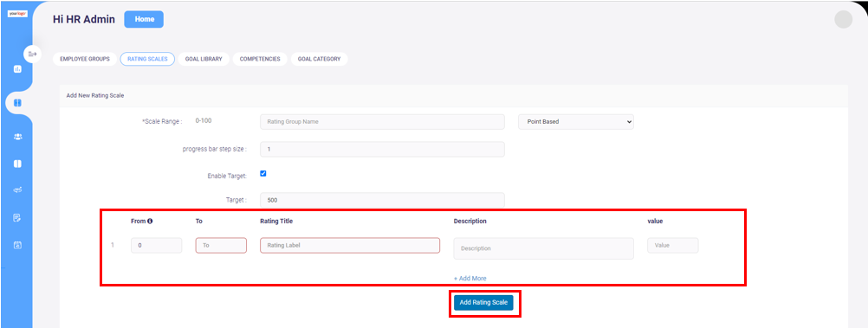
Task: Click the yourlogo brand icon
Action: [x=17, y=13]
